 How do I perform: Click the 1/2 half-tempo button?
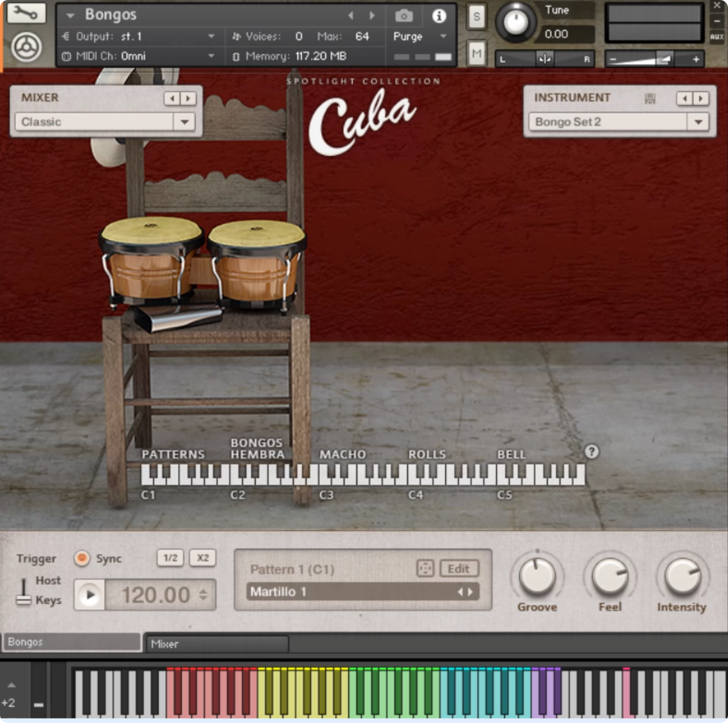(x=170, y=558)
